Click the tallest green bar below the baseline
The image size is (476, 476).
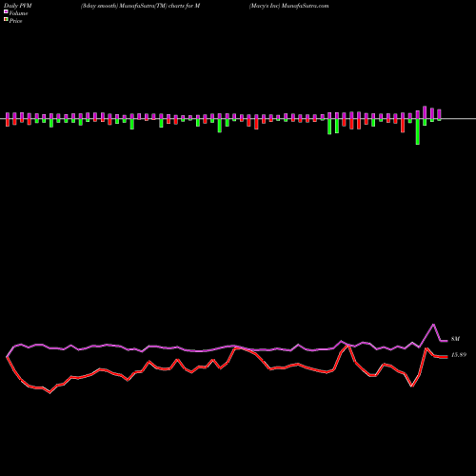click(418, 131)
